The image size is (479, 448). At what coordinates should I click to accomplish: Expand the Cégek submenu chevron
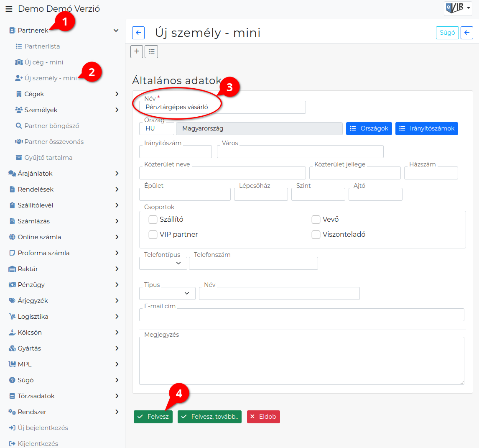117,94
